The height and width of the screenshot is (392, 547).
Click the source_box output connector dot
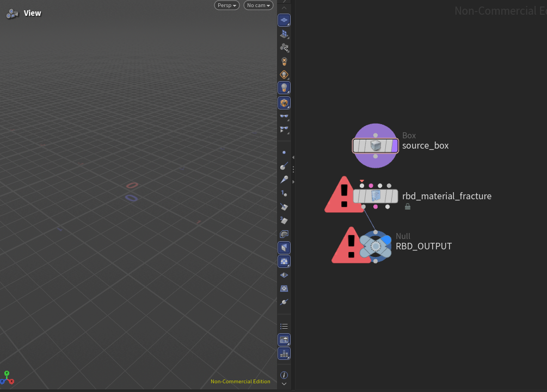[376, 156]
